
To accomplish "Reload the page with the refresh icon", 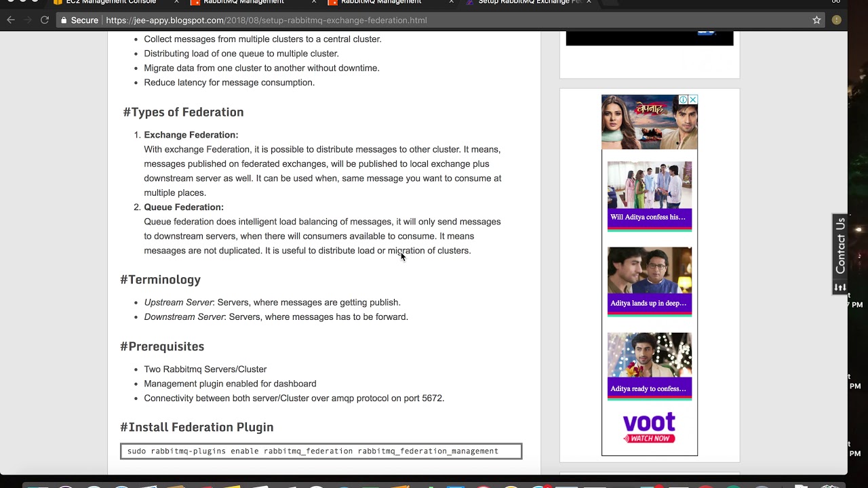I will pyautogui.click(x=45, y=20).
